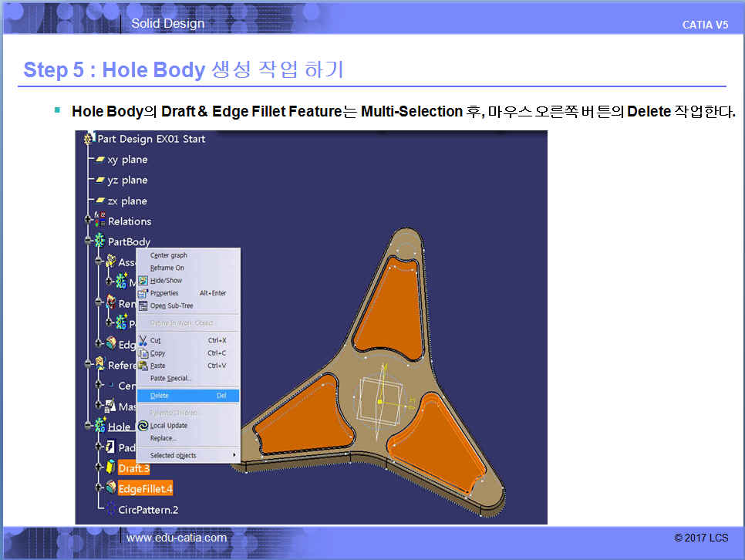This screenshot has width=745, height=560.
Task: Choose Paste Special... menu entry
Action: point(170,379)
